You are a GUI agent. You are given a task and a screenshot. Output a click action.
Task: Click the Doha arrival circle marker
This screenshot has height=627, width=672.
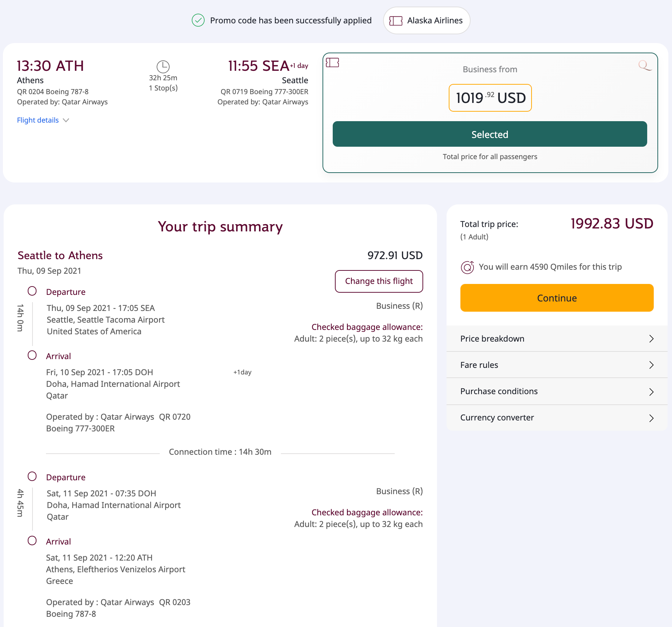point(32,355)
